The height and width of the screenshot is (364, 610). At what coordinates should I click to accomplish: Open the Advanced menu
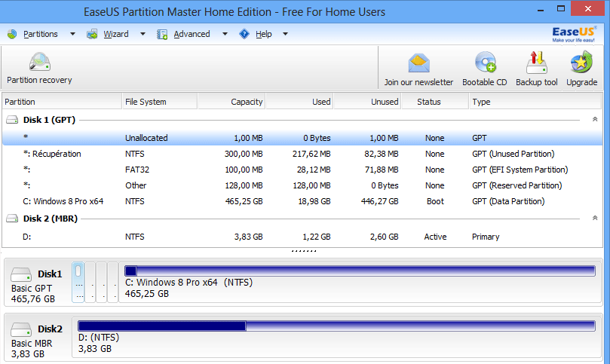click(x=192, y=34)
